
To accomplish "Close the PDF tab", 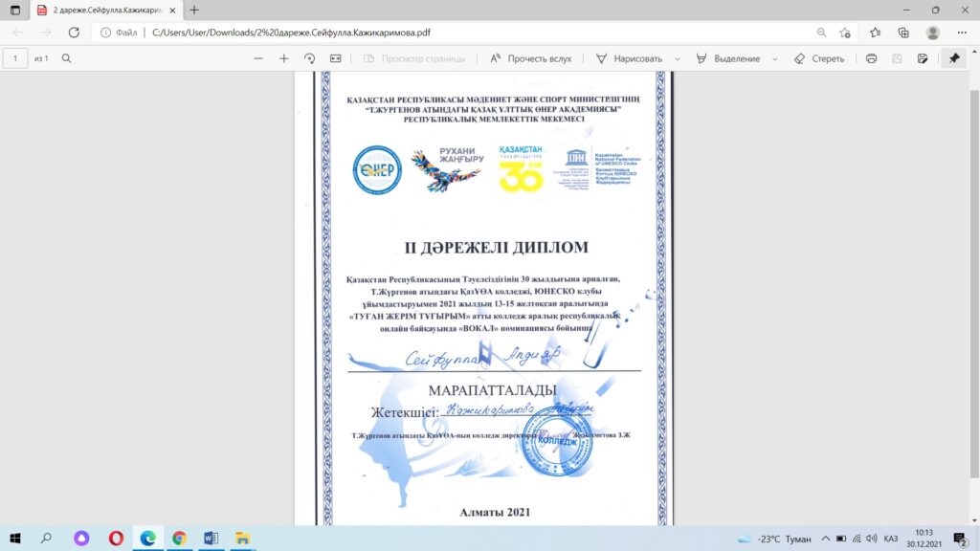I will [172, 10].
